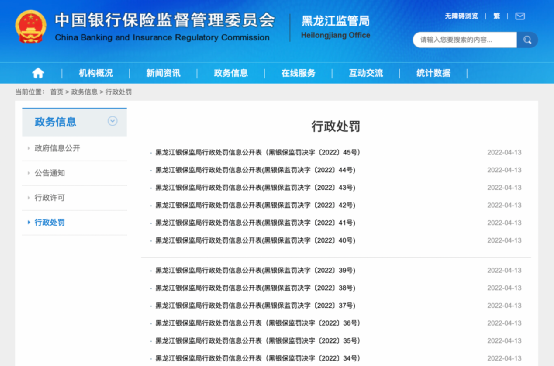Click the 黑龙江监管局 office title
Viewport: 554px width, 366px height.
pyautogui.click(x=335, y=21)
